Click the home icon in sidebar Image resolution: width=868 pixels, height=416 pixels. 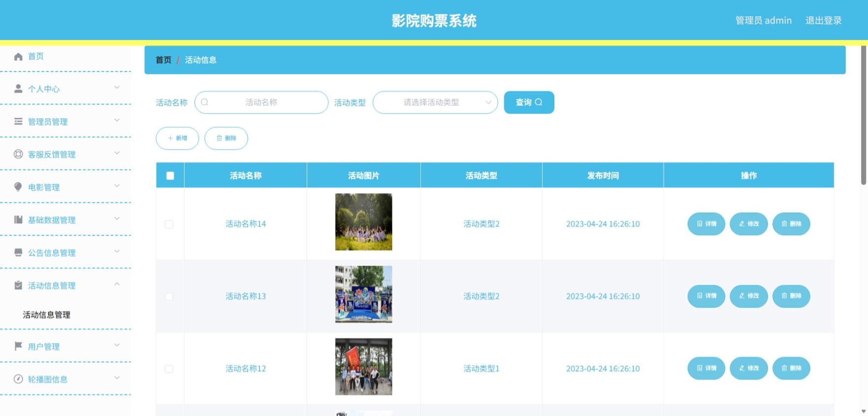(x=18, y=57)
